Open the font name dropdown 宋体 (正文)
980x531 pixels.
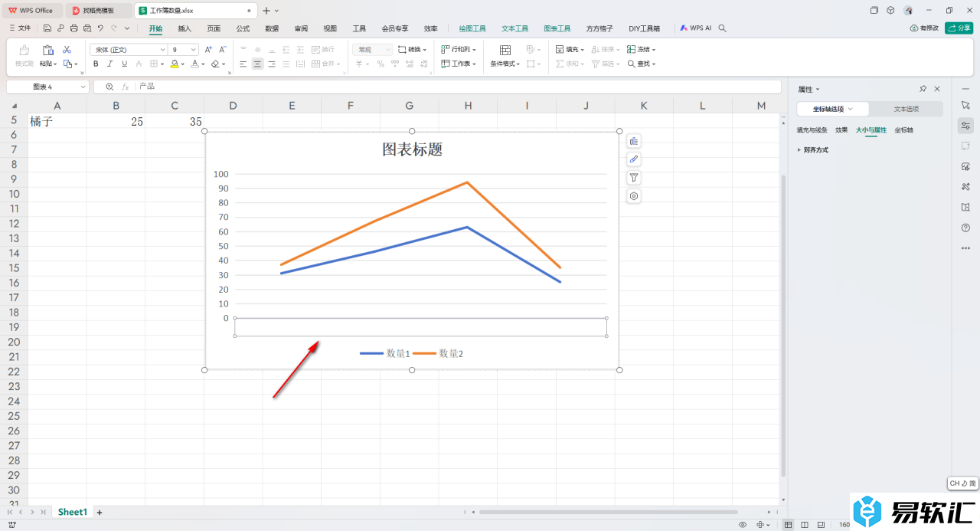[129, 49]
